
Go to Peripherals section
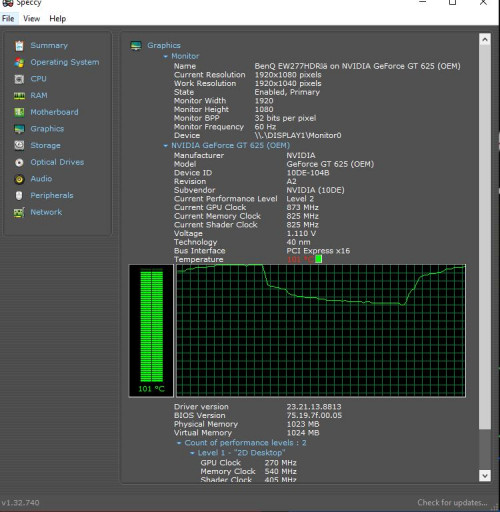52,195
